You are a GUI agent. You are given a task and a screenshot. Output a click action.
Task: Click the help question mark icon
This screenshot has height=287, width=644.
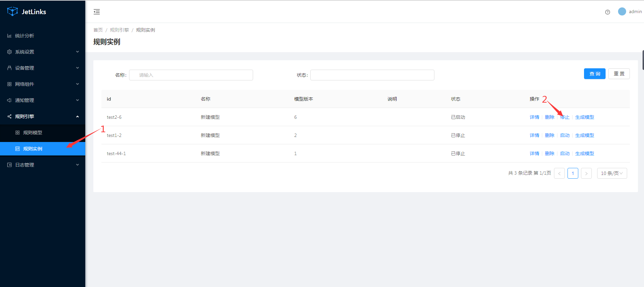pyautogui.click(x=607, y=12)
